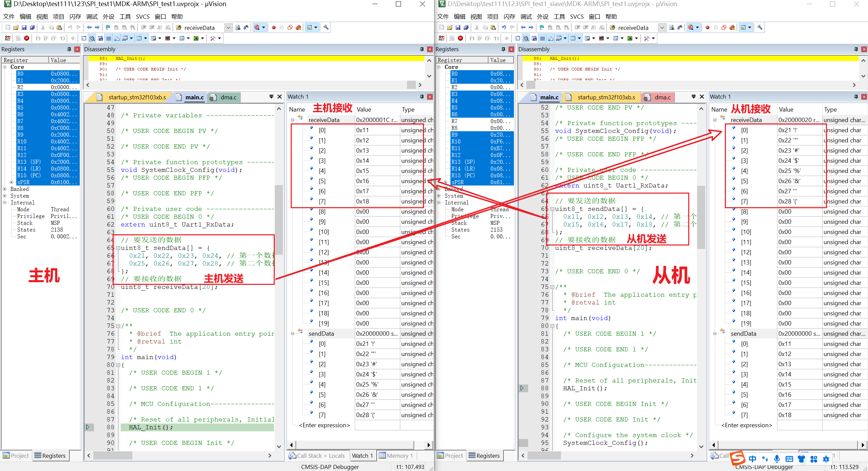Click Save All icon in left toolbar

point(32,27)
